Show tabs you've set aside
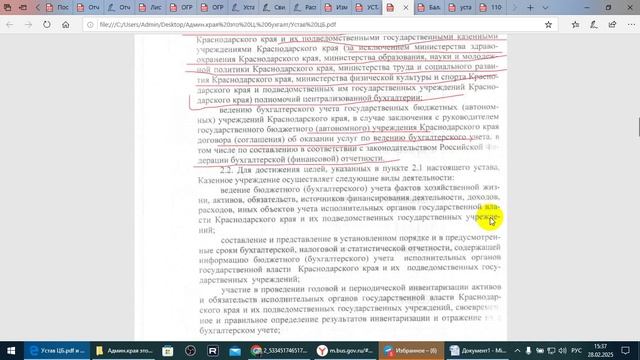Screen dimensions: 640x360 [7, 7]
